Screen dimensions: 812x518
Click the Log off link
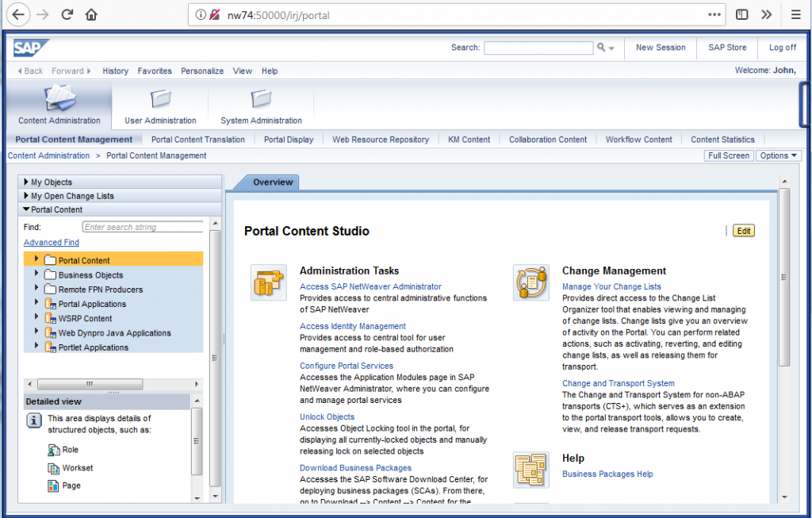[783, 48]
